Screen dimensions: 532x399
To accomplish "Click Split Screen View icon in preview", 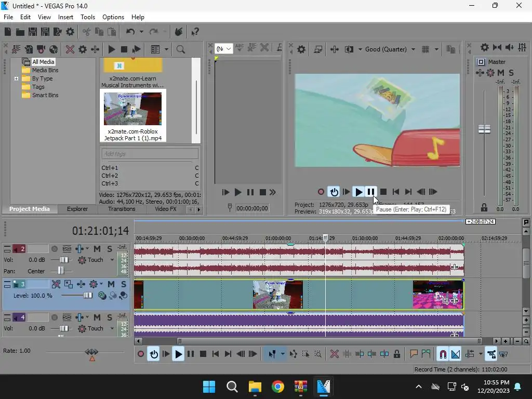I will tap(349, 49).
